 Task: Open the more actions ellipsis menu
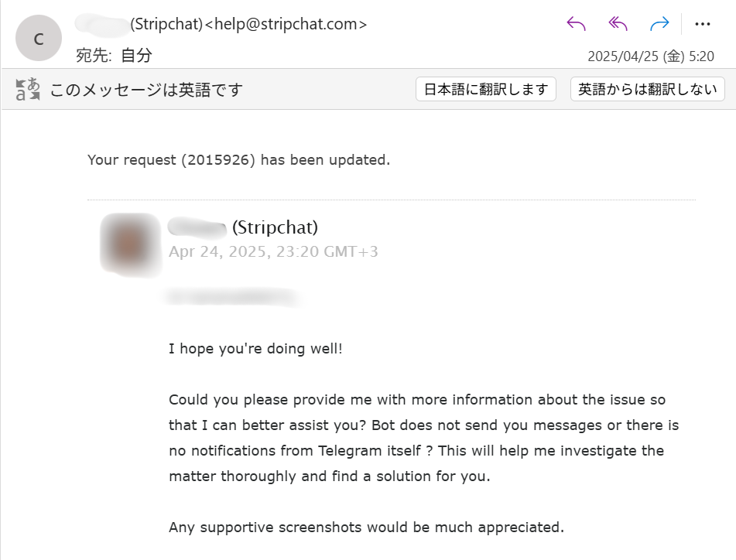702,23
